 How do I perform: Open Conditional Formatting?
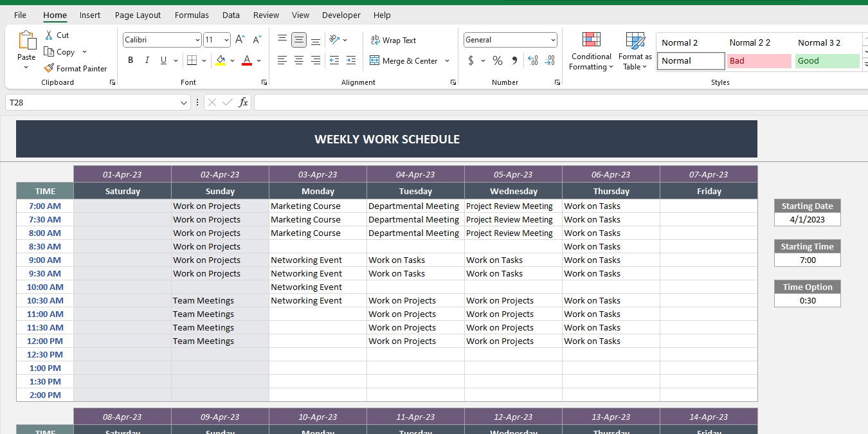click(x=591, y=51)
